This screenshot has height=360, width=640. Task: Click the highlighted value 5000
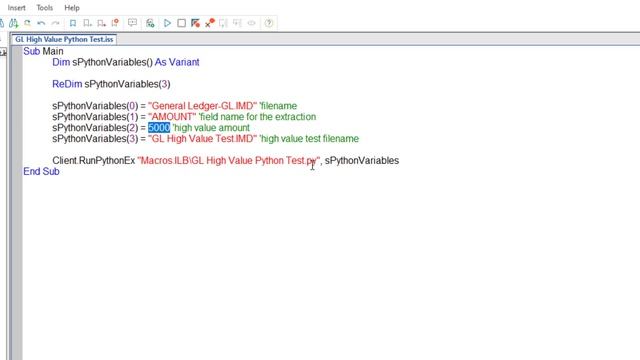pos(159,128)
